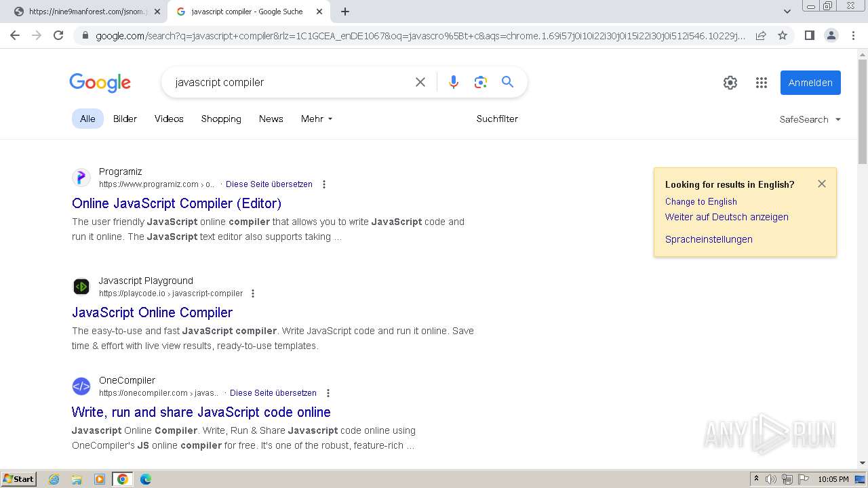
Task: Share this page icon in address bar
Action: coord(761,35)
